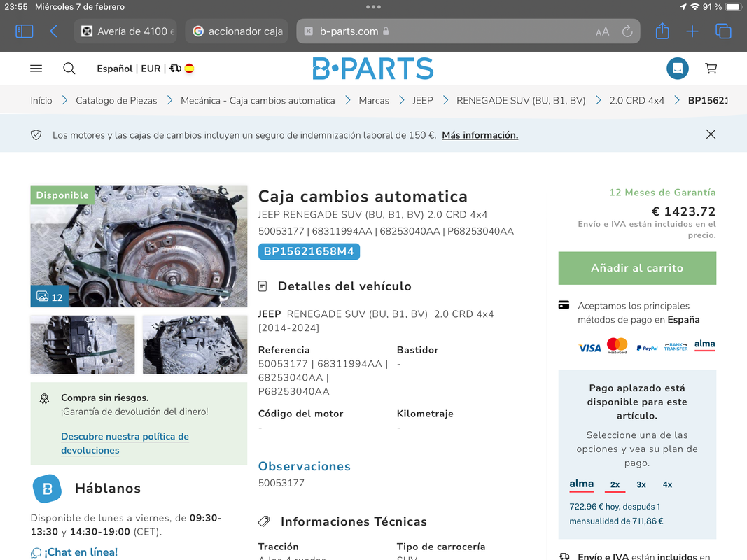Dismiss the insurance banner X
The height and width of the screenshot is (560, 747).
pyautogui.click(x=711, y=134)
